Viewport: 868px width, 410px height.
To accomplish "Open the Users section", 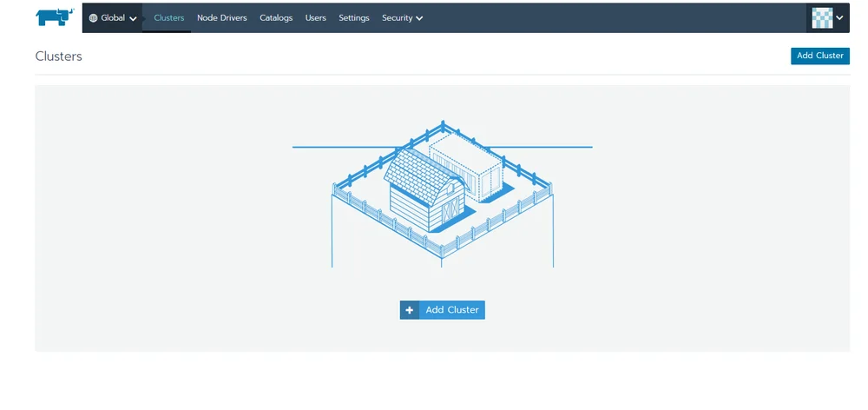I will [316, 17].
